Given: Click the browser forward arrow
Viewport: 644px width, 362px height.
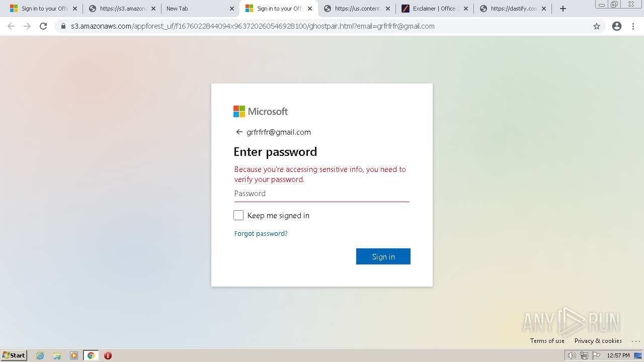Looking at the screenshot, I should click(x=27, y=26).
